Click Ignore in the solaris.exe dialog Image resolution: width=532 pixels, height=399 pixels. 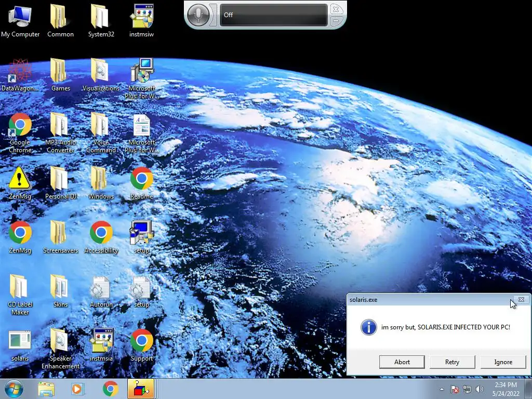click(503, 362)
